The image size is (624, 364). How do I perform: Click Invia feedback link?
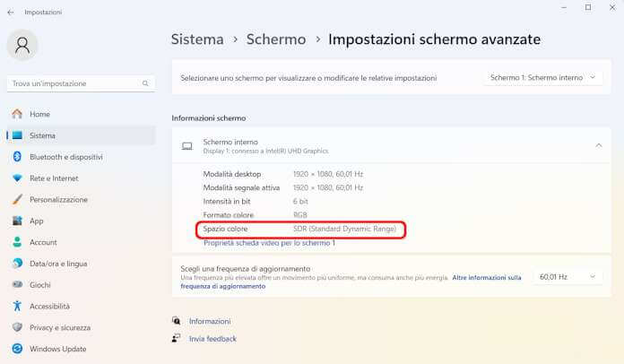(x=212, y=339)
